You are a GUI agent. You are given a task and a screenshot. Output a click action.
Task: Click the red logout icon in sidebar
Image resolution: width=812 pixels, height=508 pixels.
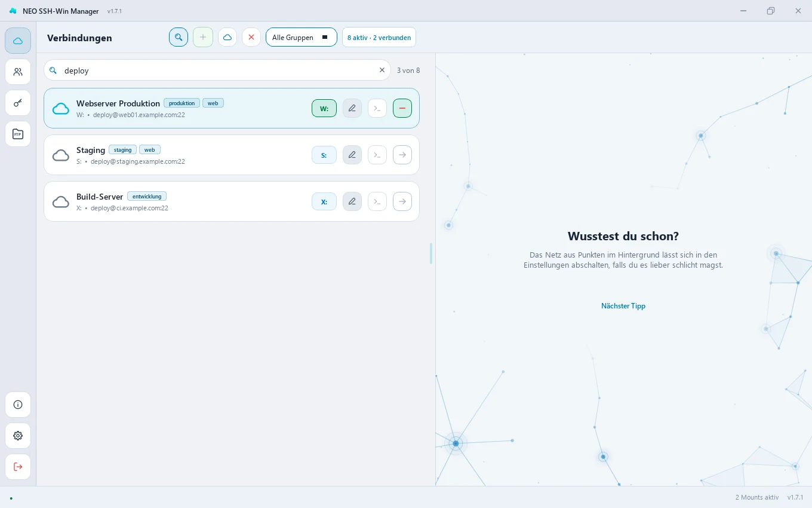click(18, 467)
